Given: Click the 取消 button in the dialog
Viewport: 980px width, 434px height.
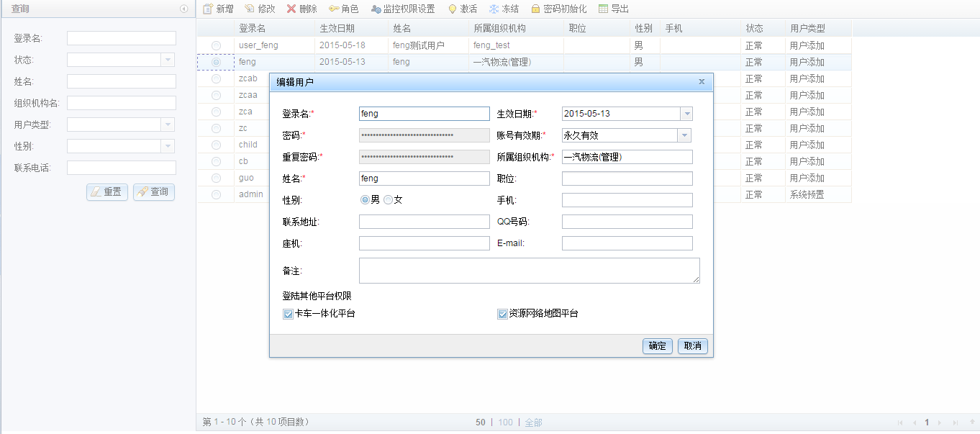Looking at the screenshot, I should pyautogui.click(x=693, y=346).
